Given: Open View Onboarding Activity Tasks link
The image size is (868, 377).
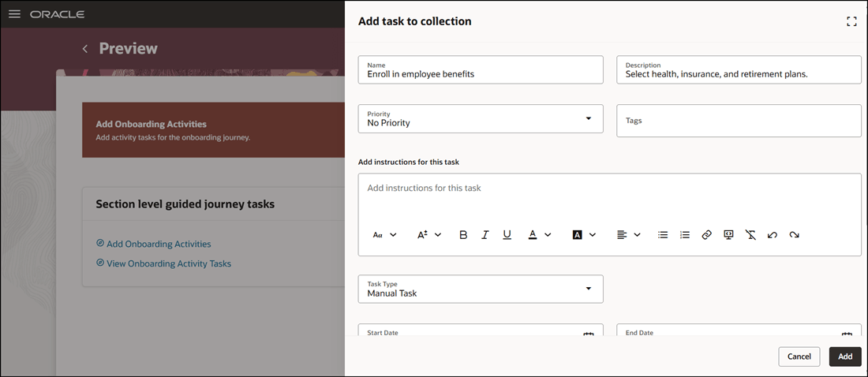Looking at the screenshot, I should pyautogui.click(x=169, y=263).
